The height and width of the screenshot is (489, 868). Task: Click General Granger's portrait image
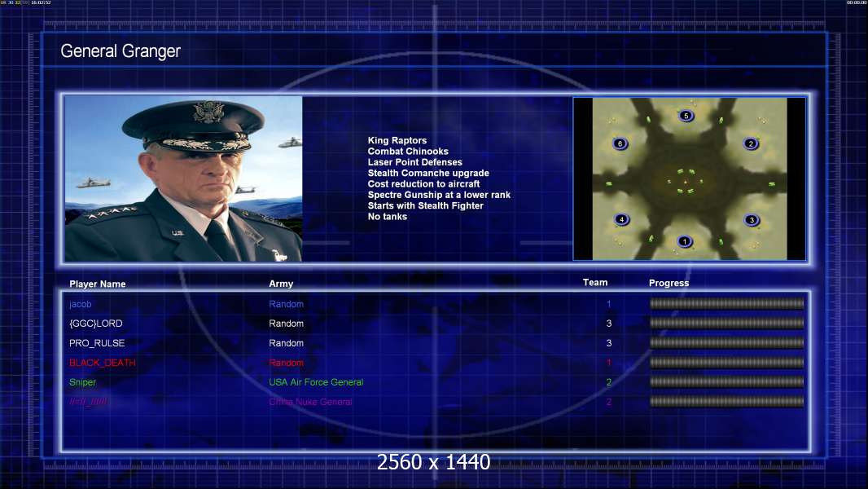coord(183,178)
